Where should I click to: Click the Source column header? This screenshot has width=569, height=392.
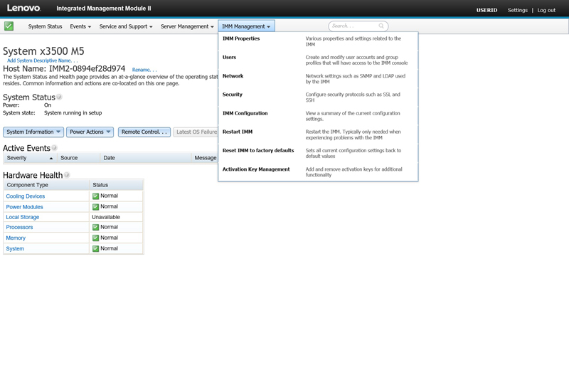pos(78,158)
